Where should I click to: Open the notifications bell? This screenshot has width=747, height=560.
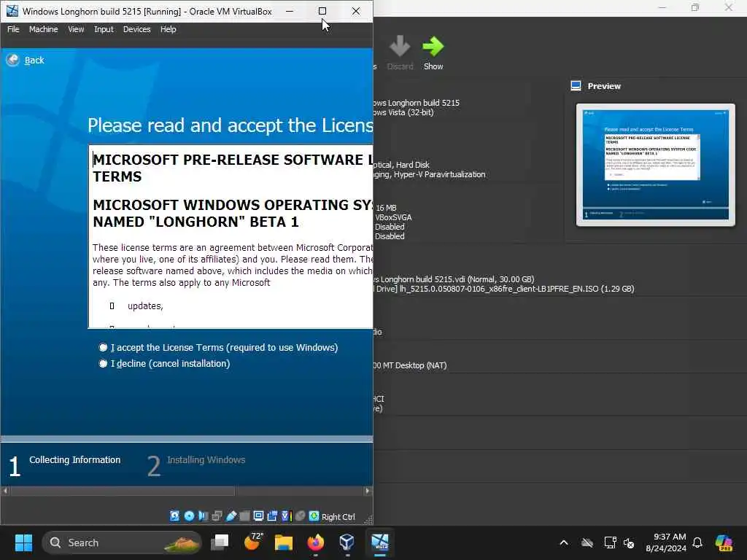[697, 542]
